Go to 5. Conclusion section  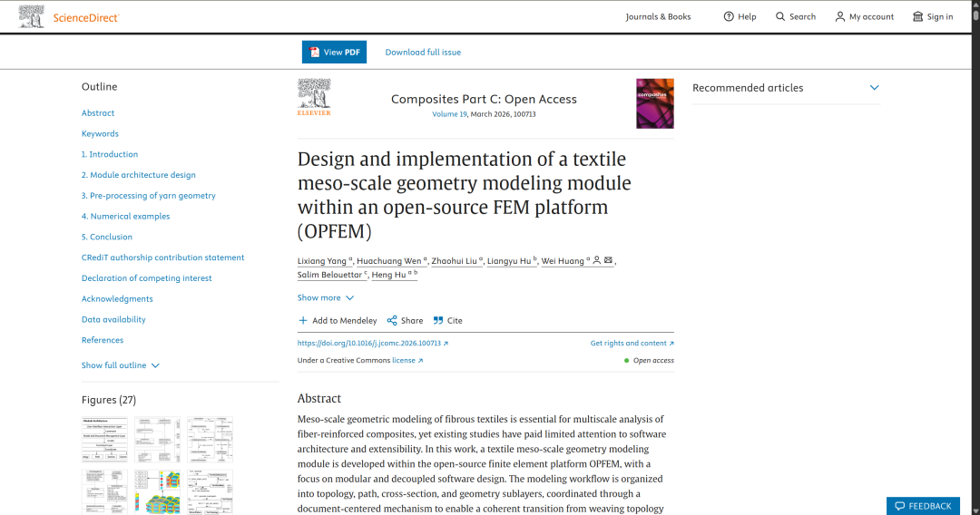(107, 237)
